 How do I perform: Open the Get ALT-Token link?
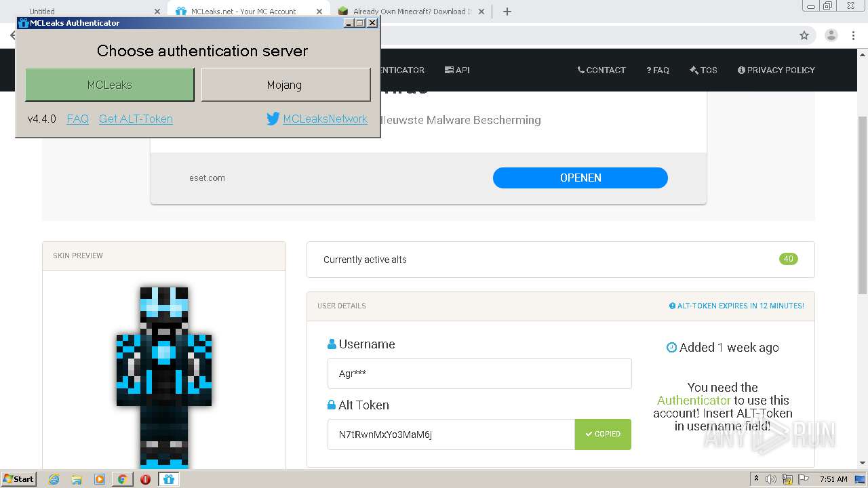click(x=136, y=119)
